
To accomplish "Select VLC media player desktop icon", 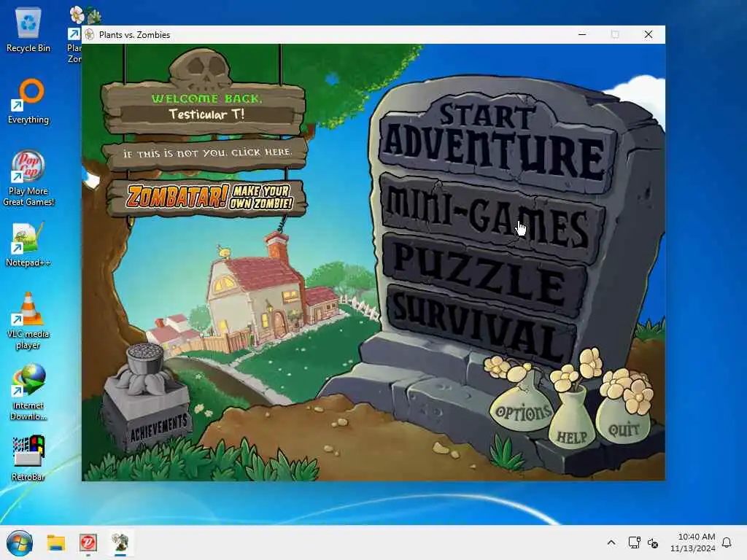I will 28,322.
